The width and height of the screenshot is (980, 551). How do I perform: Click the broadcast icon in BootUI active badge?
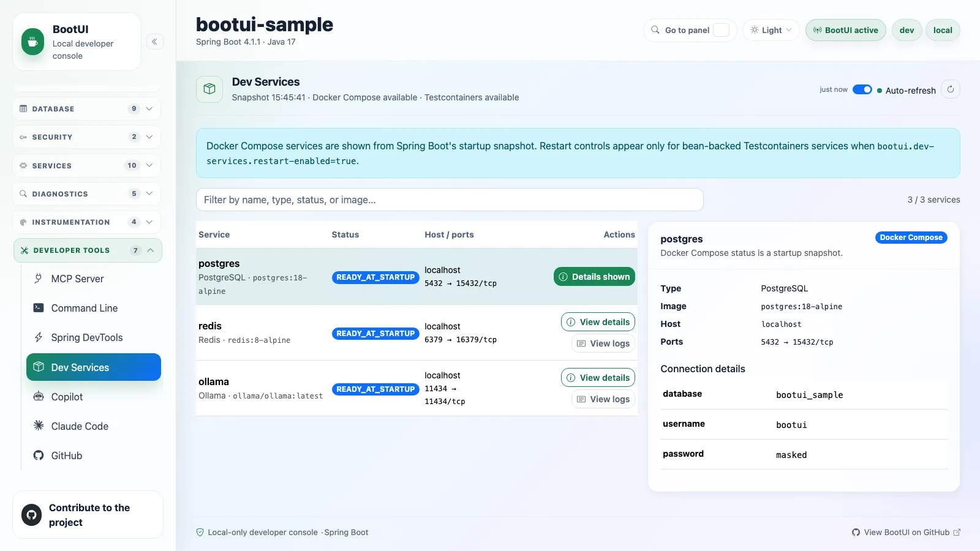click(817, 30)
